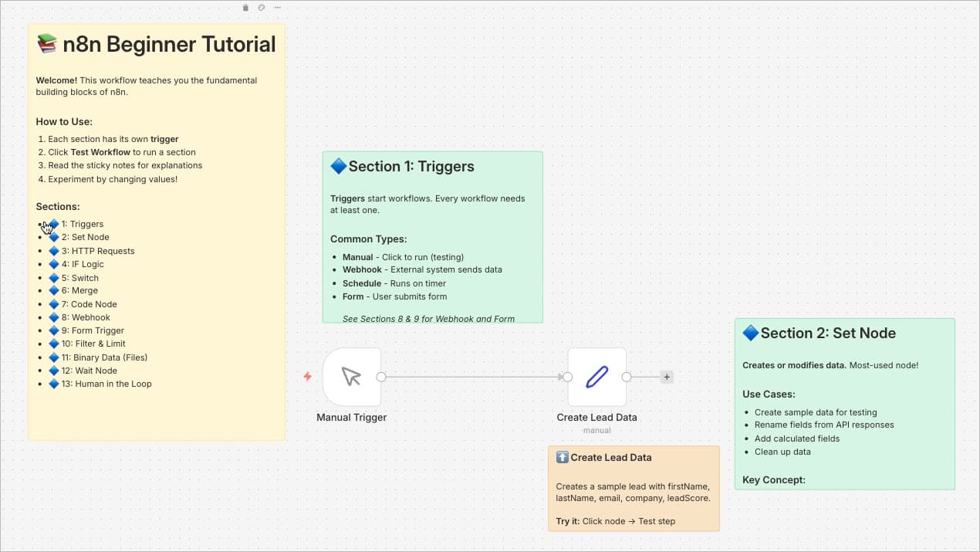Screen dimensions: 980x552
Task: Click the '1: Triggers' list entry
Action: (86, 225)
